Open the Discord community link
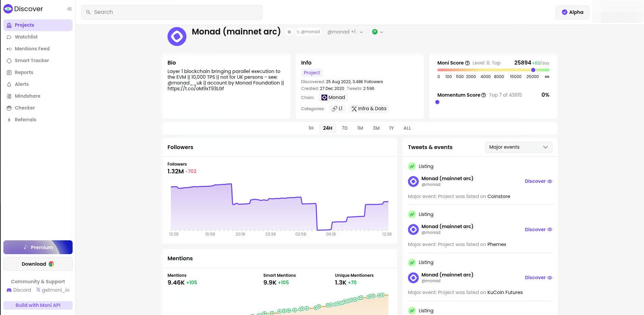Image resolution: width=644 pixels, height=315 pixels. (19, 290)
